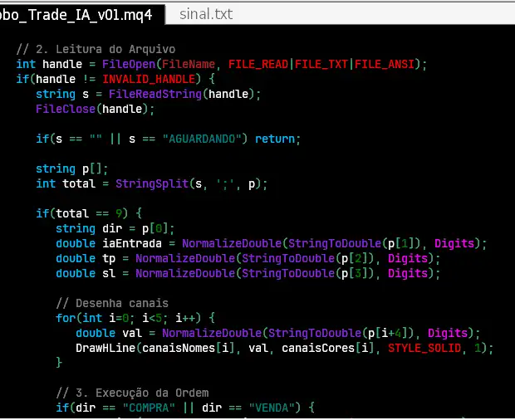Image resolution: width=515 pixels, height=420 pixels.
Task: Click the closing brace of the for loop
Action: click(x=59, y=363)
